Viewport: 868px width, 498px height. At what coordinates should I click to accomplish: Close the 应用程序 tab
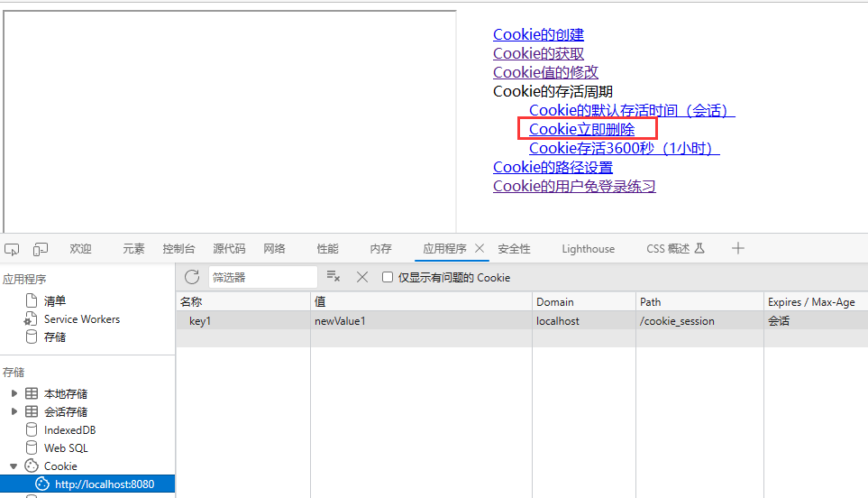(x=480, y=248)
